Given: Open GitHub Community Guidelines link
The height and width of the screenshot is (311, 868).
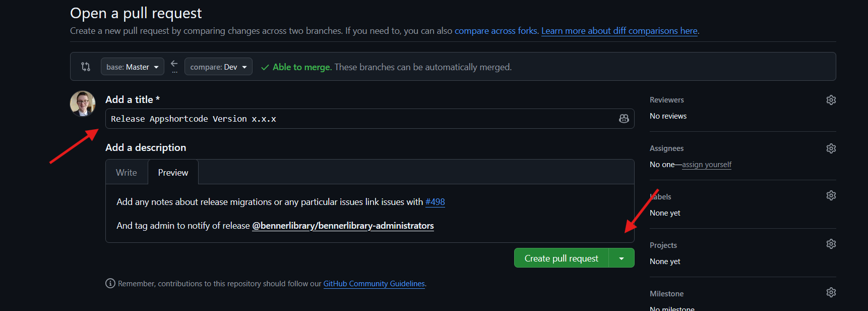Looking at the screenshot, I should pyautogui.click(x=374, y=284).
